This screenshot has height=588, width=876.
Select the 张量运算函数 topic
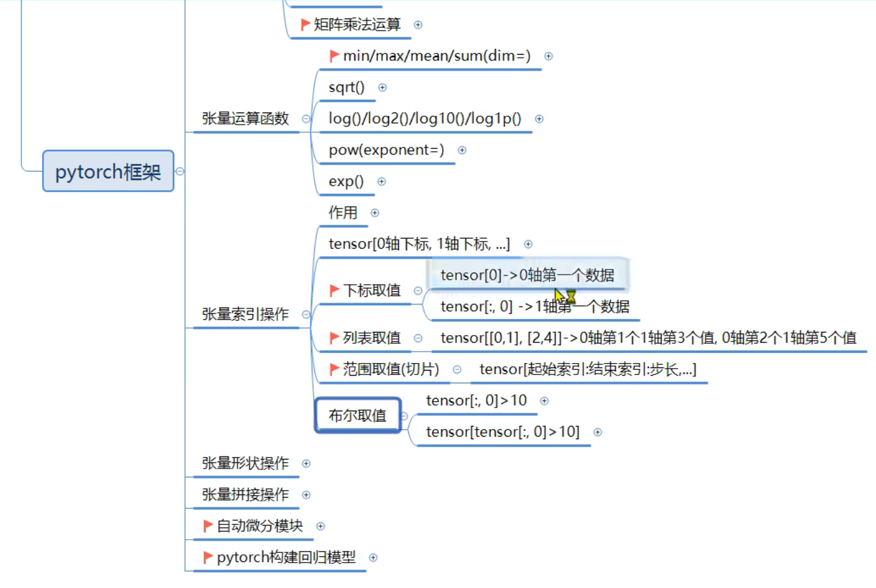click(x=246, y=118)
